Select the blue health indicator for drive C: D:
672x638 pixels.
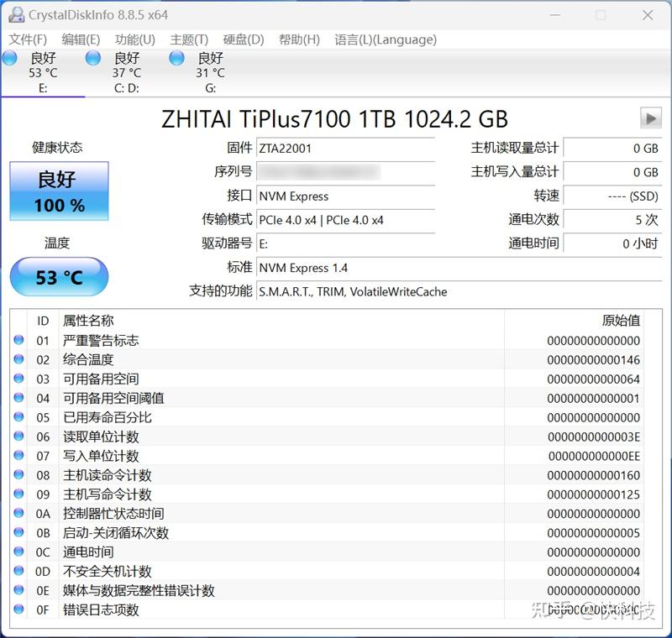pyautogui.click(x=92, y=59)
